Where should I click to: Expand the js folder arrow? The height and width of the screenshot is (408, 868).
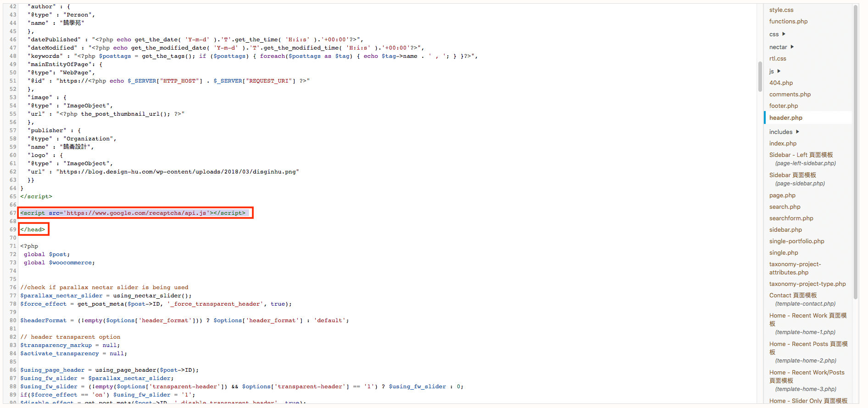click(x=779, y=71)
